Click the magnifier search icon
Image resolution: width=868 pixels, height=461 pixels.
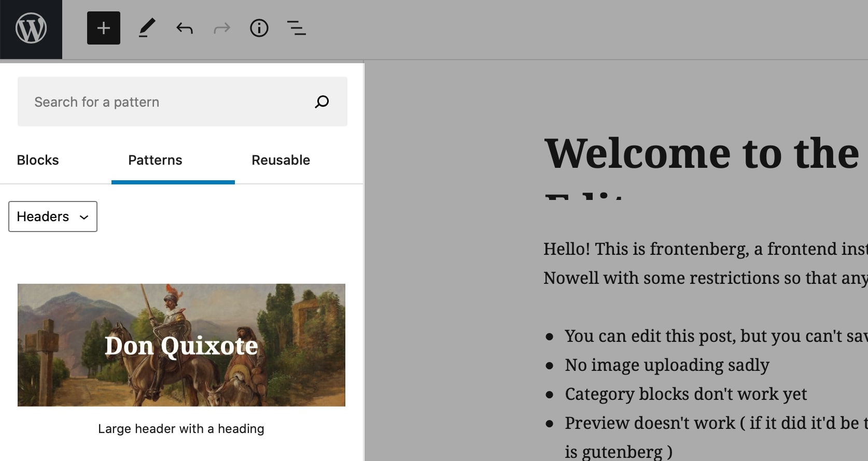click(322, 102)
